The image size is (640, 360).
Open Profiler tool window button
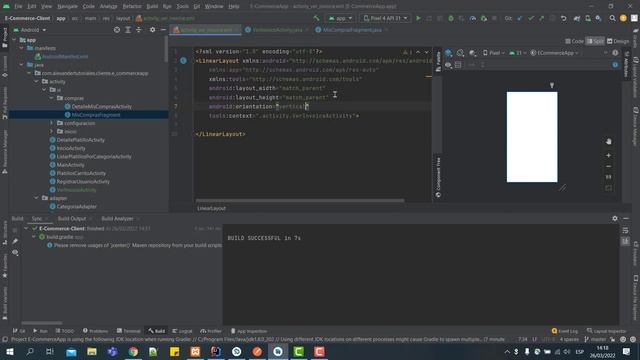(x=211, y=331)
